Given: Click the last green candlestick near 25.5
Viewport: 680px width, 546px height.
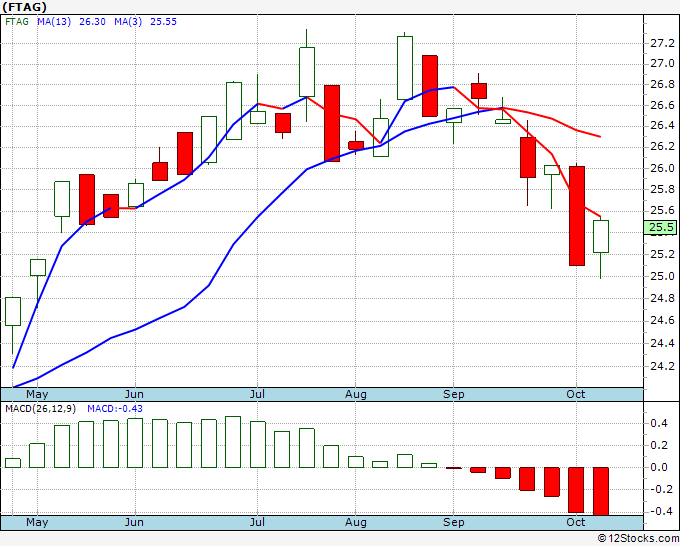Looking at the screenshot, I should click(601, 236).
